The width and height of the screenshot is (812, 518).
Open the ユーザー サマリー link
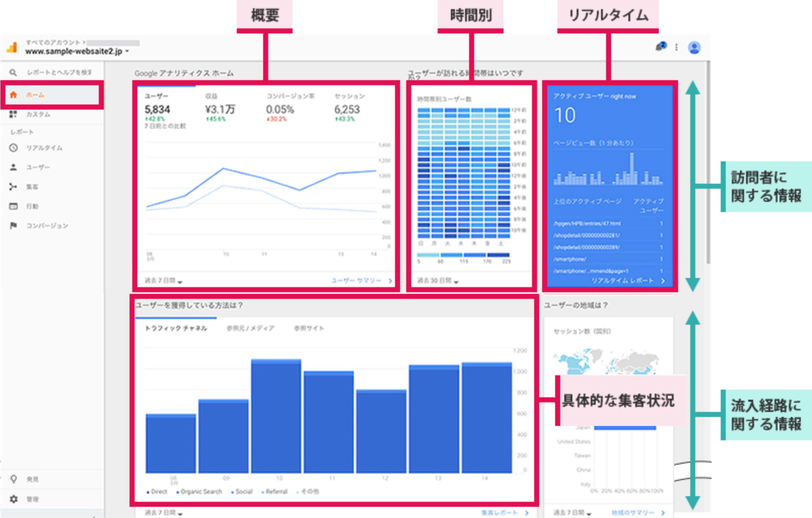pyautogui.click(x=362, y=281)
